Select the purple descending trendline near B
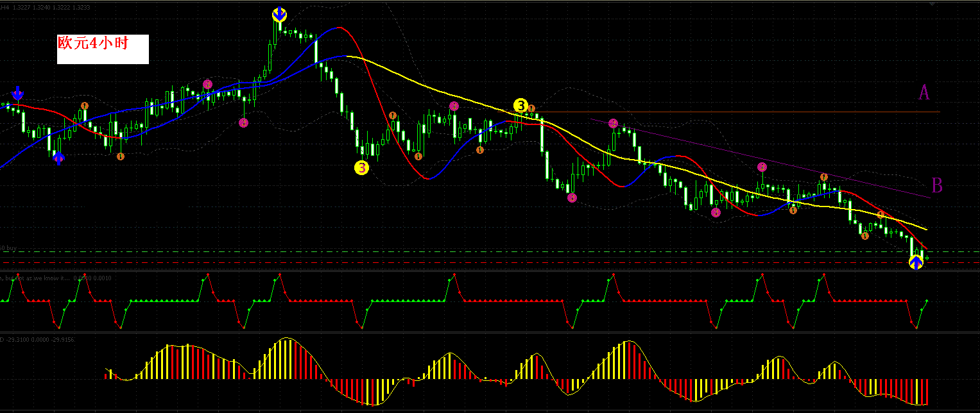This screenshot has height=413, width=980. (761, 158)
